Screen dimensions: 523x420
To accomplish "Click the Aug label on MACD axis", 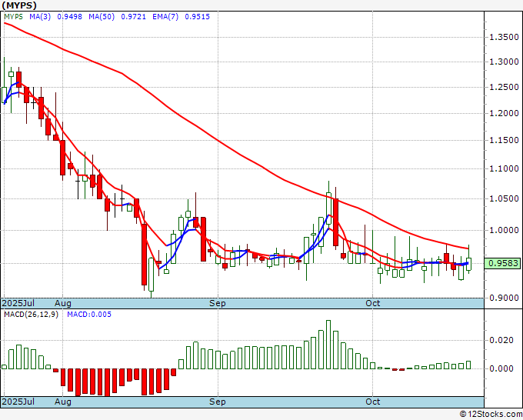I will pos(63,402).
